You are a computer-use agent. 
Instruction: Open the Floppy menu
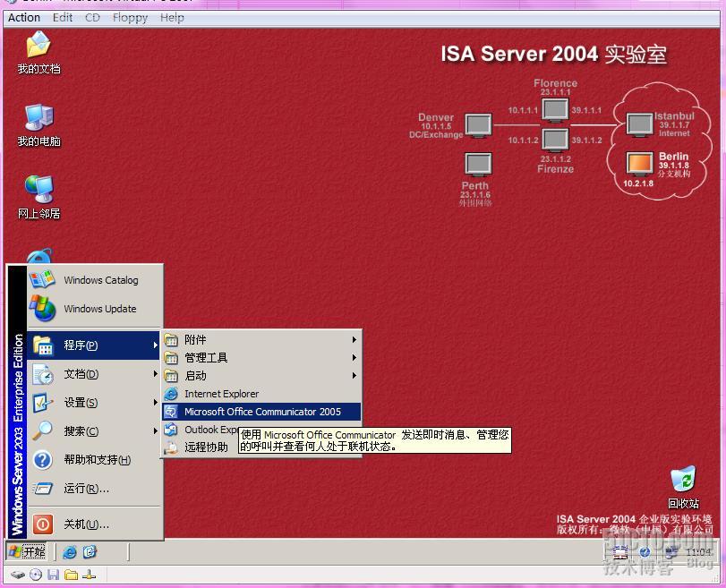pyautogui.click(x=130, y=18)
